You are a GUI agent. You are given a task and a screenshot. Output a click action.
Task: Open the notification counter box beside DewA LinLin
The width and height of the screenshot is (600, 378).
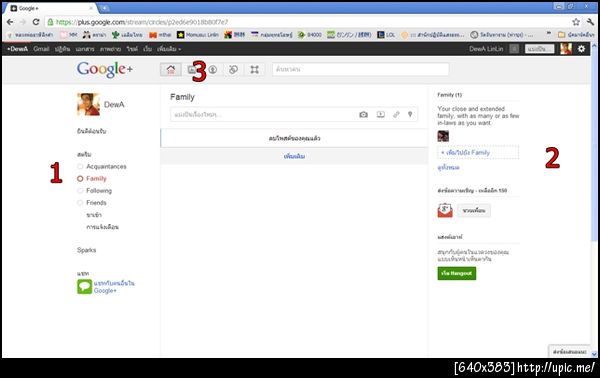coord(514,49)
